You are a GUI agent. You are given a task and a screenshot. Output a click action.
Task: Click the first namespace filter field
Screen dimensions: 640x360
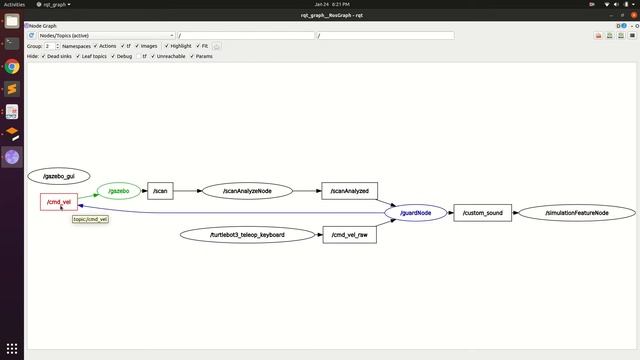pos(246,36)
